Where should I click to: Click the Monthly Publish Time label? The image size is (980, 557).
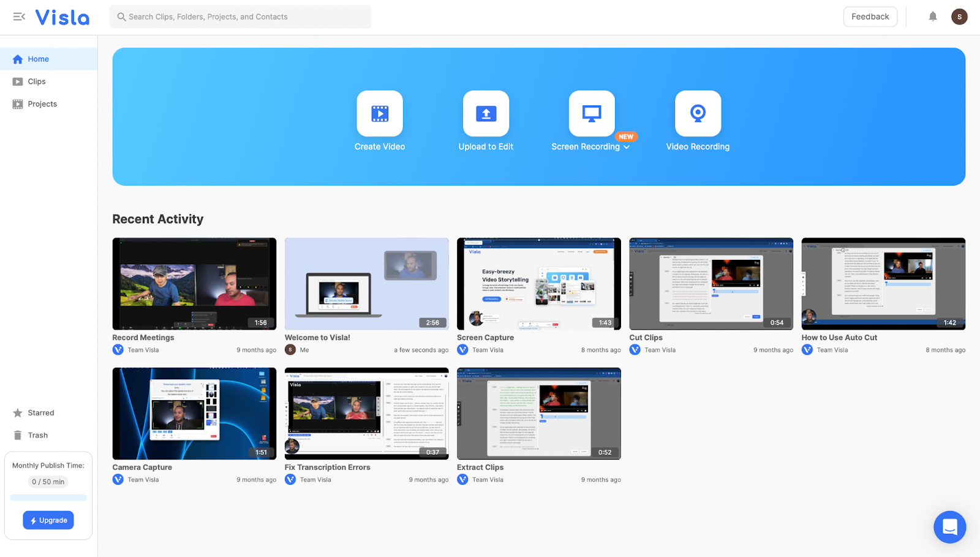click(48, 466)
